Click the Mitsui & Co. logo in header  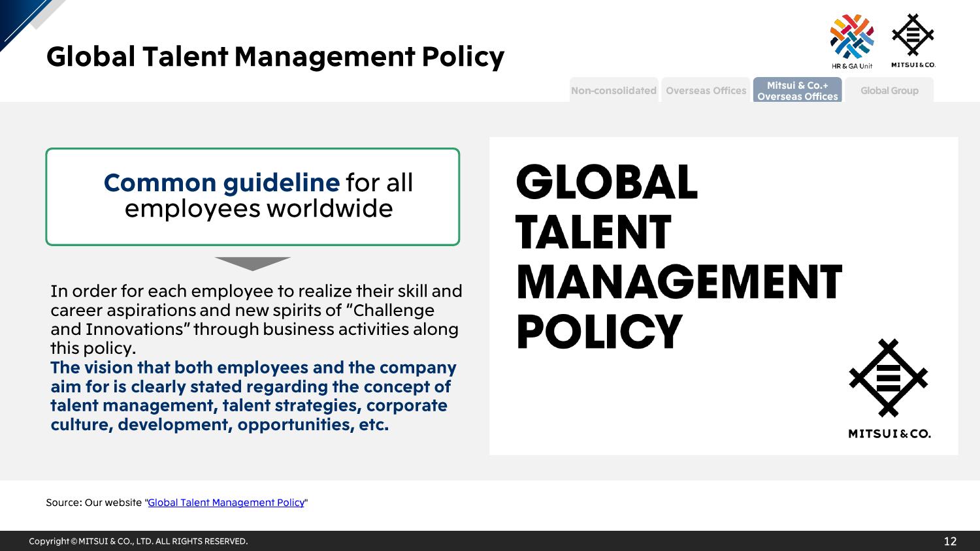[913, 40]
